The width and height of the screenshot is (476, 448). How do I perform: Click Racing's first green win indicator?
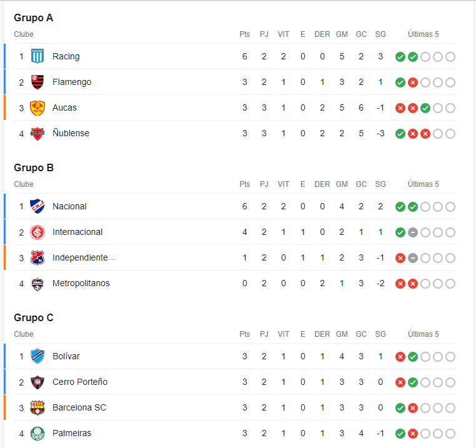[x=400, y=57]
